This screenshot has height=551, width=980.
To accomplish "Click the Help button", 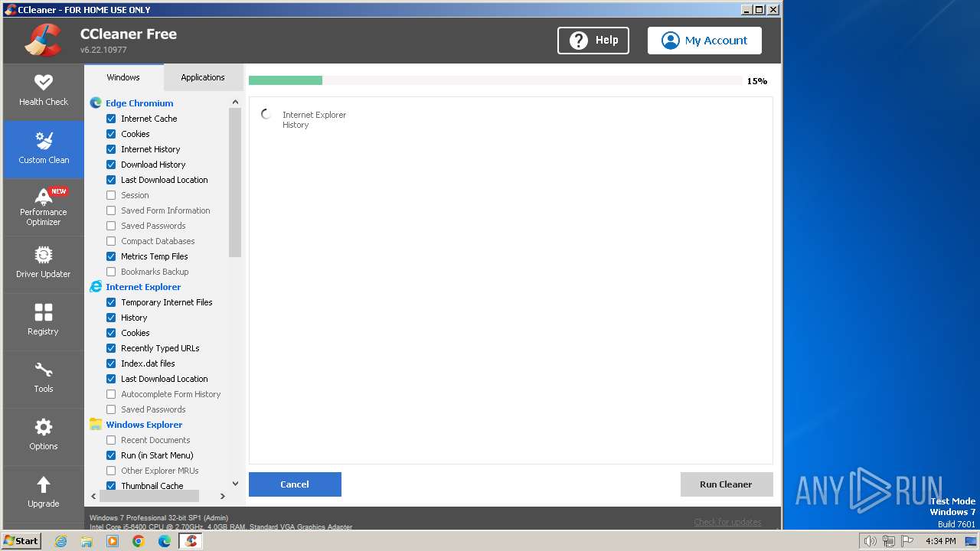I will [x=593, y=41].
